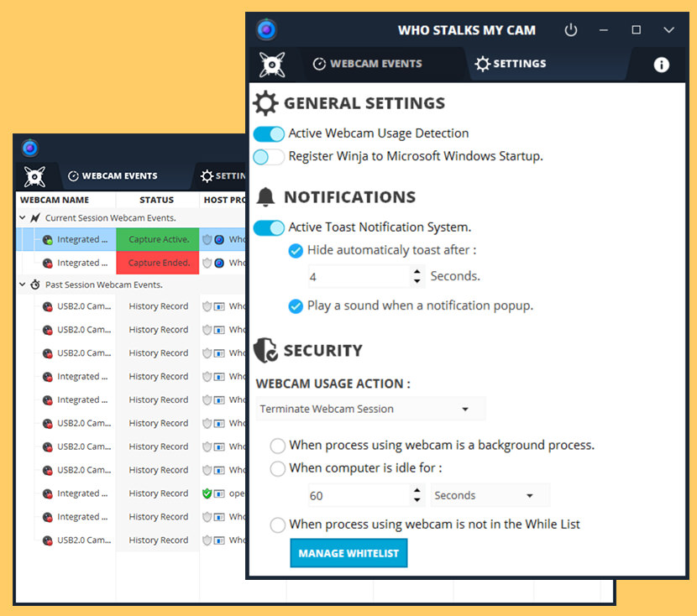Click the General Settings gear icon
Viewport: 697px width, 616px height.
click(x=266, y=103)
